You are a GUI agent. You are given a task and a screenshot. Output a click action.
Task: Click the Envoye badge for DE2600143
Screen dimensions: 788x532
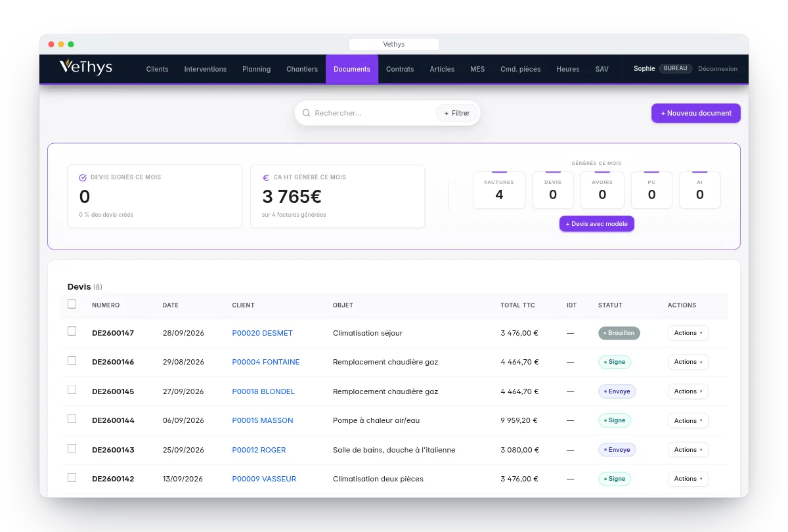617,450
